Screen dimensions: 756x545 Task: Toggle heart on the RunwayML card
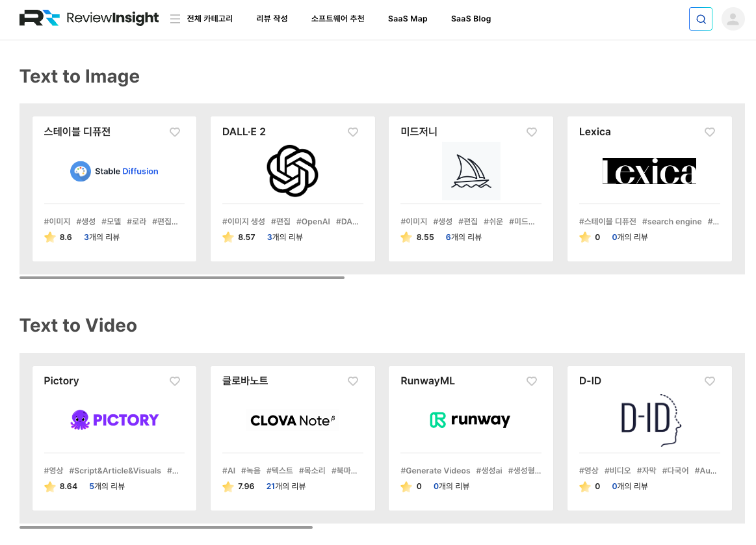click(x=532, y=381)
